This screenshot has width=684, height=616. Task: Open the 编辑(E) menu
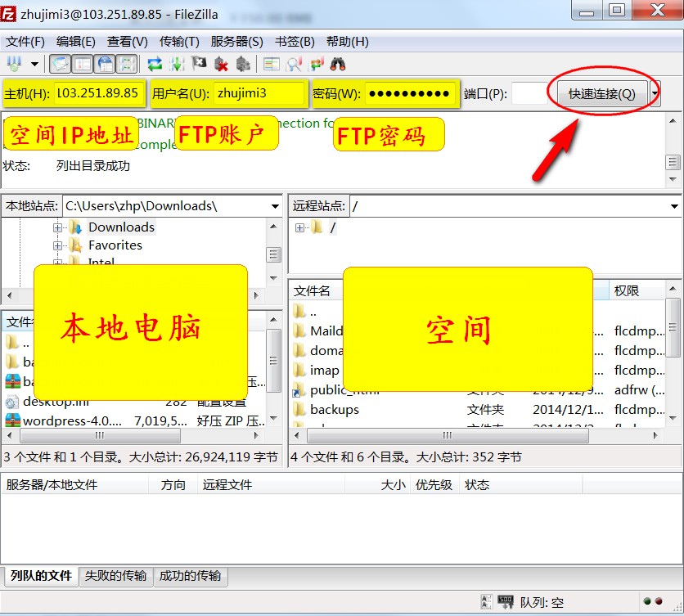(75, 42)
